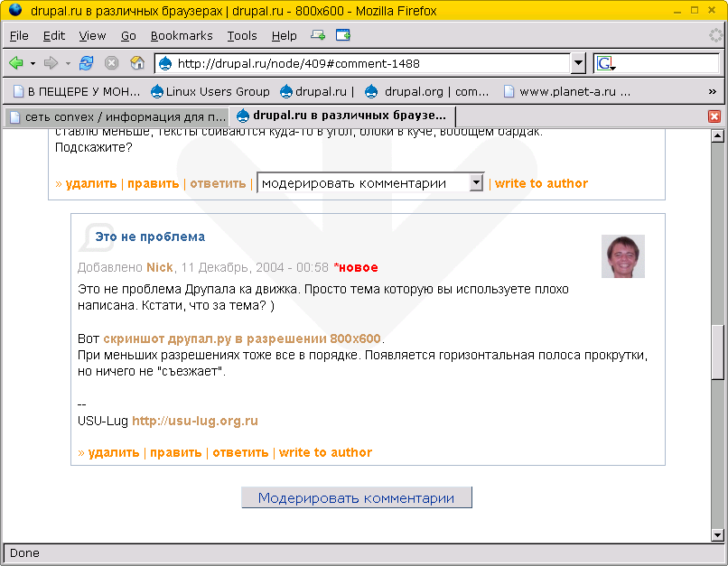Click the Forward arrow button

point(51,62)
